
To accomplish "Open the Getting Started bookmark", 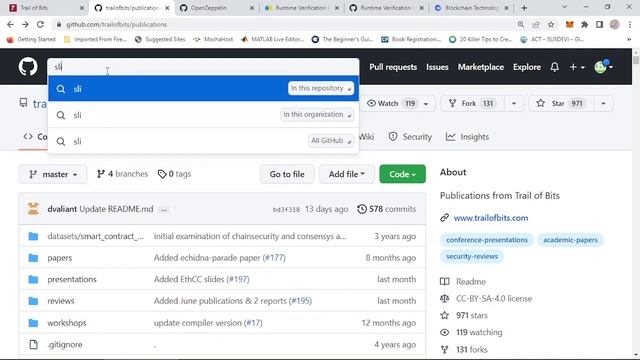I will pos(31,39).
